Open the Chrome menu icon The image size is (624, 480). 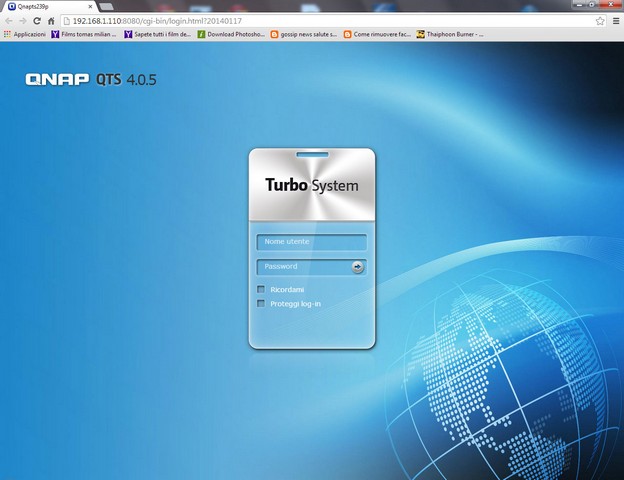[x=615, y=21]
